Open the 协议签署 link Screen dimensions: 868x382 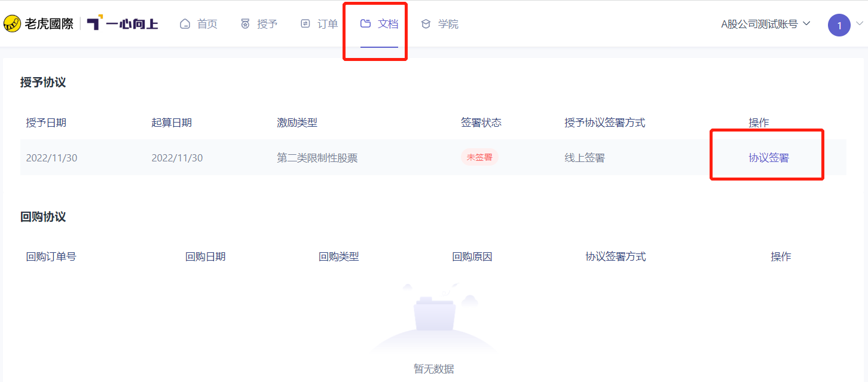point(769,158)
